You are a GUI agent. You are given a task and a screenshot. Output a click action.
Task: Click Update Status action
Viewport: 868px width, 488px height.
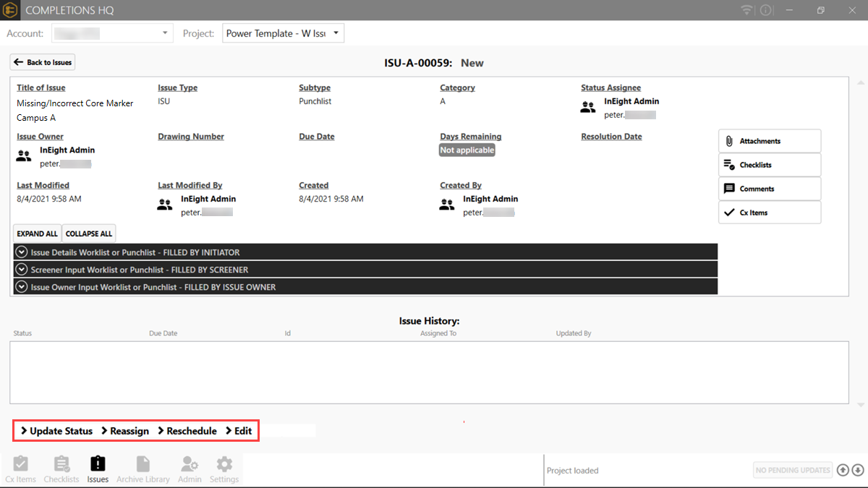point(56,431)
